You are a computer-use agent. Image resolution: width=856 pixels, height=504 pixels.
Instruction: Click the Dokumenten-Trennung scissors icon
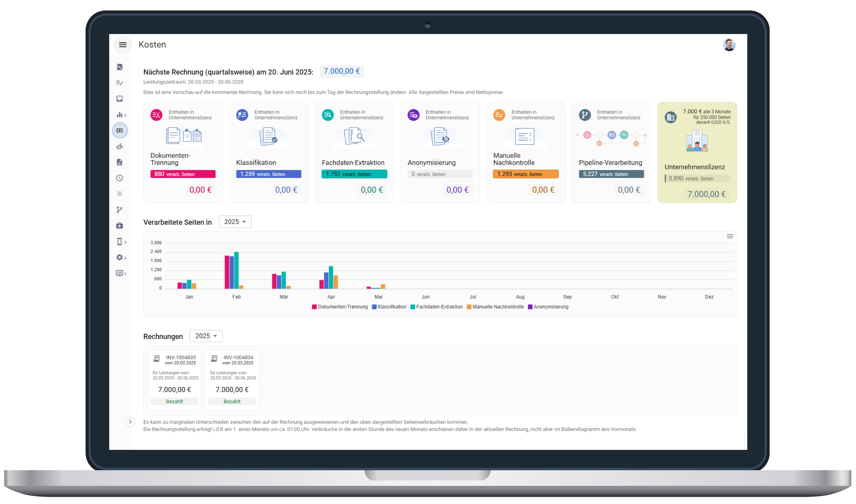[x=156, y=115]
